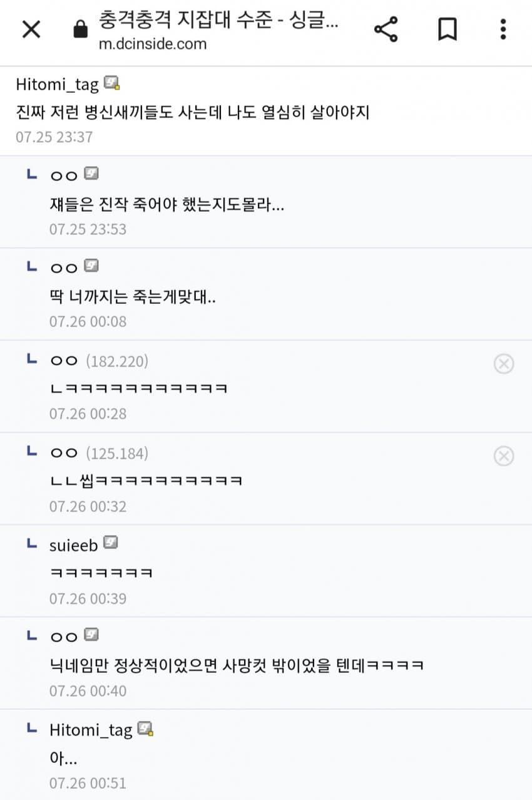Viewport: 532px width, 800px height.
Task: Delete the comment from 125.184
Action: (x=503, y=455)
